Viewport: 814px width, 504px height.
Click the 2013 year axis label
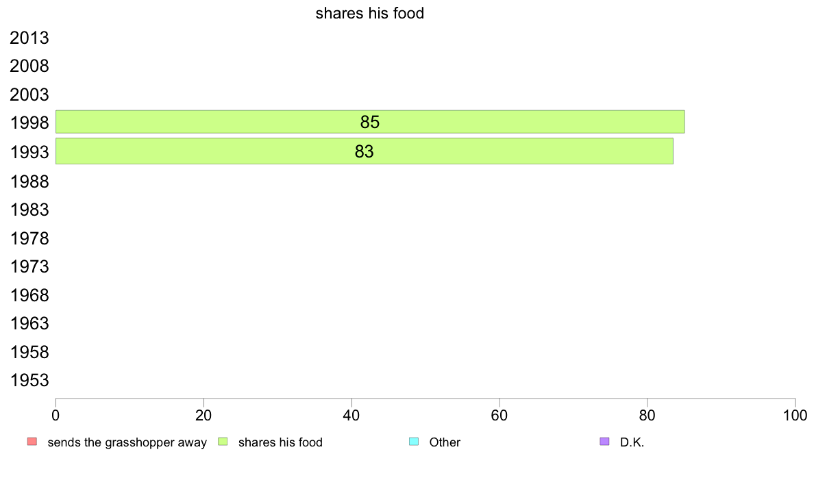(29, 38)
